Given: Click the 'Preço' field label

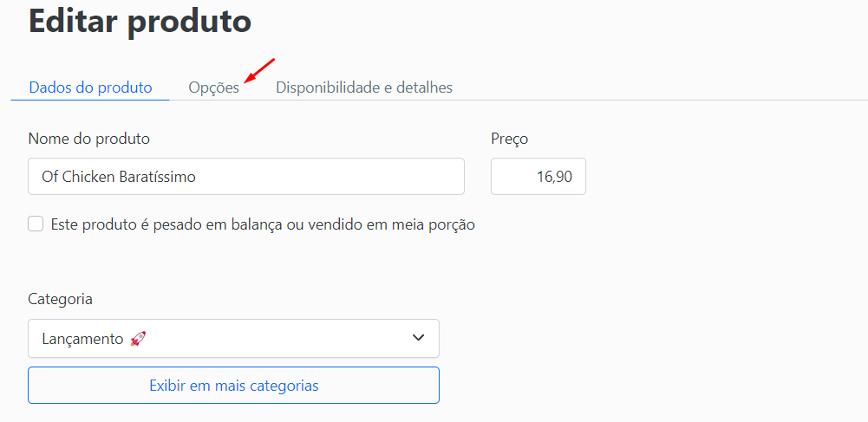Looking at the screenshot, I should coord(509,139).
